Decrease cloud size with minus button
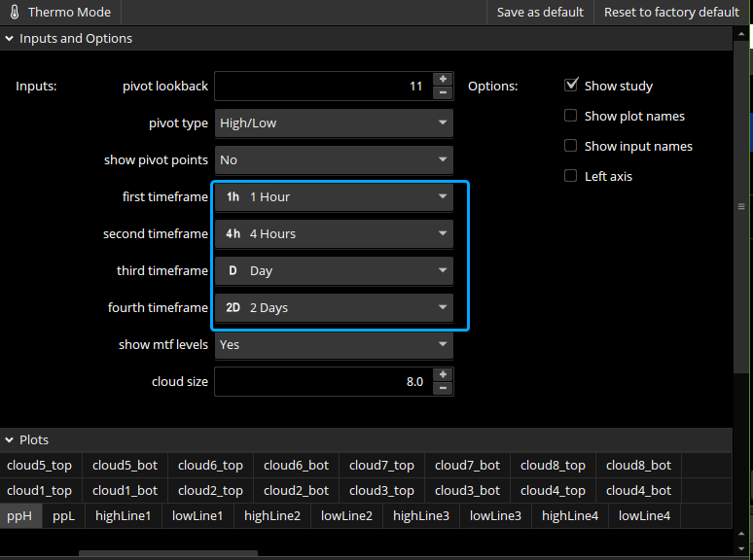The height and width of the screenshot is (560, 753). tap(443, 389)
